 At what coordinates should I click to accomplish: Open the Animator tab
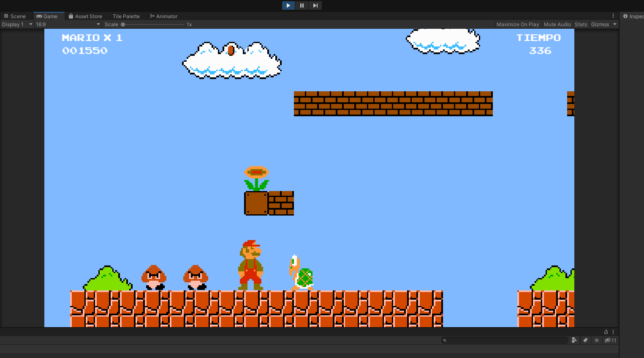coord(164,16)
